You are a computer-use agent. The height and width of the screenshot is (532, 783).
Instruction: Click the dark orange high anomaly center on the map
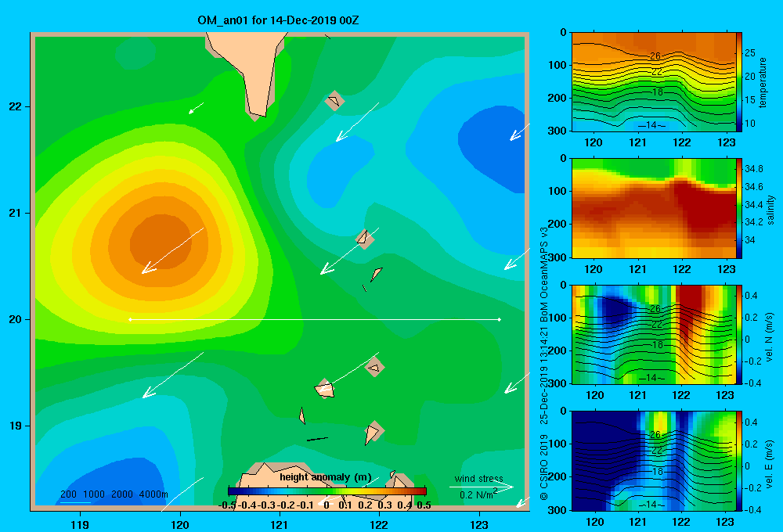click(x=159, y=243)
